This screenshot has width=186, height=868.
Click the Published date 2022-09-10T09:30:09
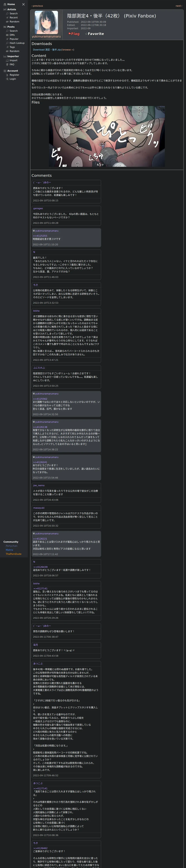click(x=93, y=22)
